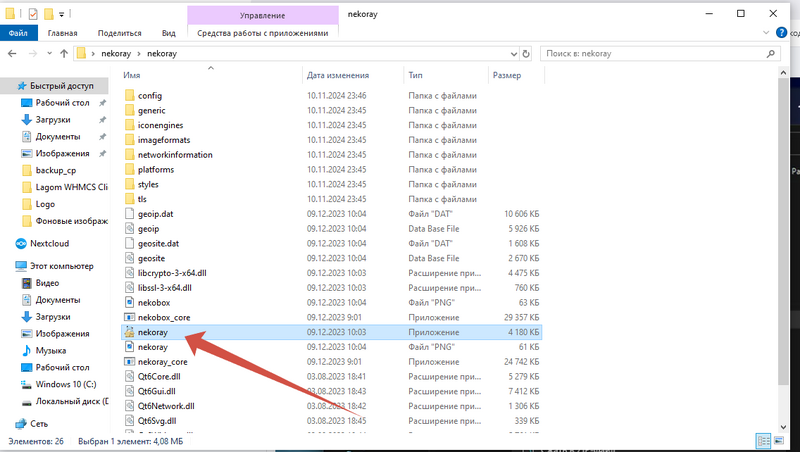This screenshot has width=800, height=452.
Task: Switch to the Вид ribbon tab
Action: (x=169, y=32)
